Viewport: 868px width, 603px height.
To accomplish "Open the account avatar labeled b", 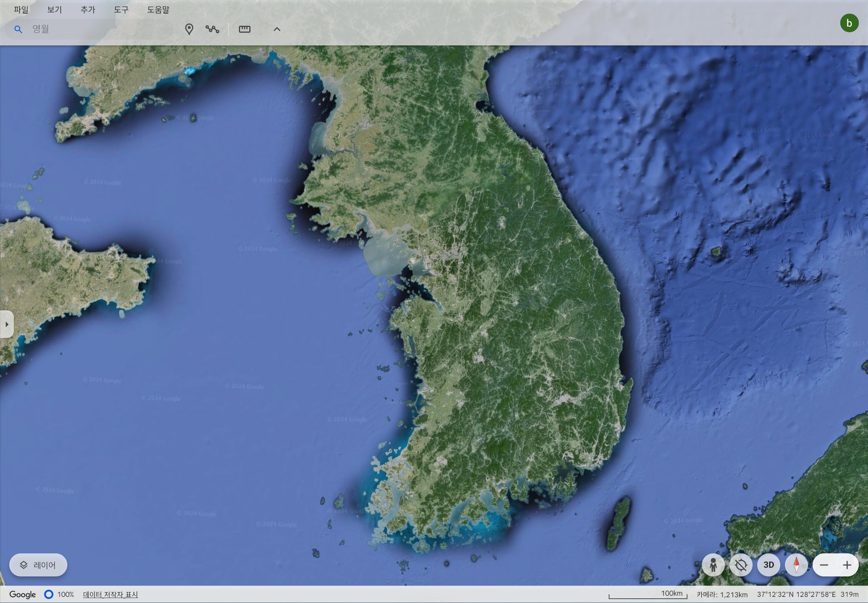I will click(849, 23).
